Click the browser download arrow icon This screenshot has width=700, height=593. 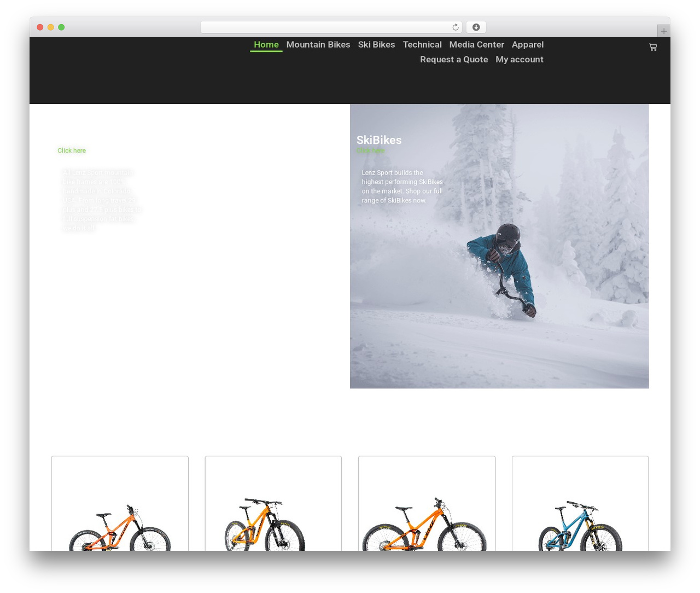[476, 27]
